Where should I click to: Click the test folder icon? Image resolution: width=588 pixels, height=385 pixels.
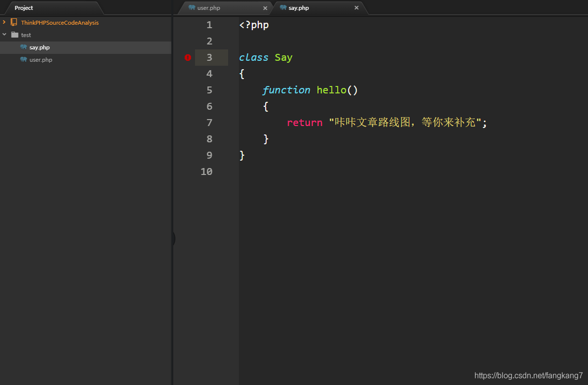(14, 35)
